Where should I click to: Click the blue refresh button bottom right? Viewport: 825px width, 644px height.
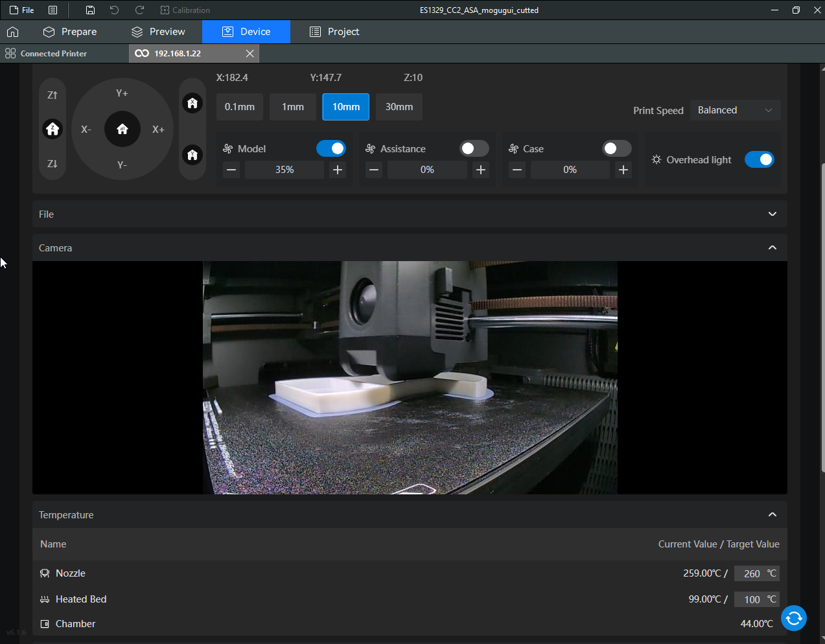click(x=793, y=618)
